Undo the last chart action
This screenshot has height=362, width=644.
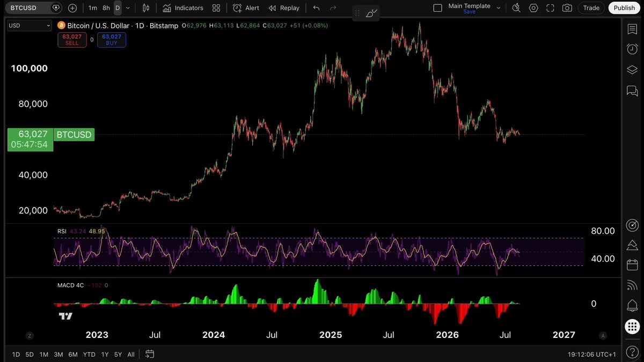[x=316, y=8]
